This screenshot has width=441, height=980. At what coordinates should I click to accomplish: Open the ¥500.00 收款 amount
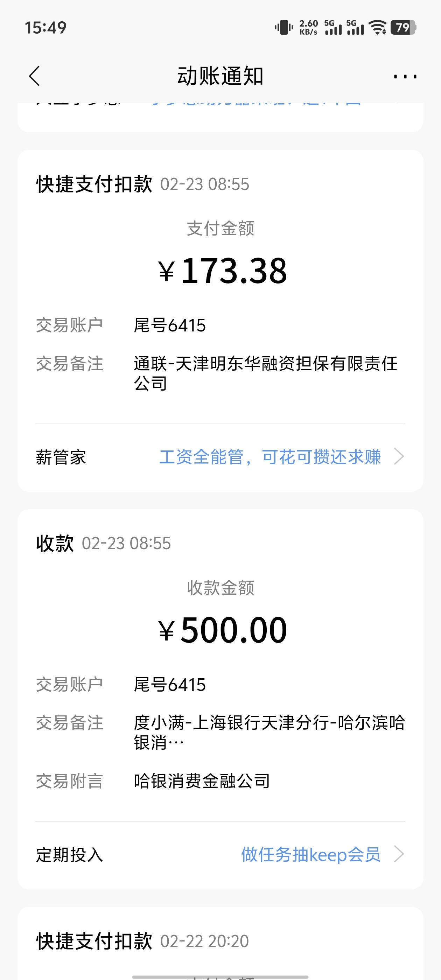point(222,630)
